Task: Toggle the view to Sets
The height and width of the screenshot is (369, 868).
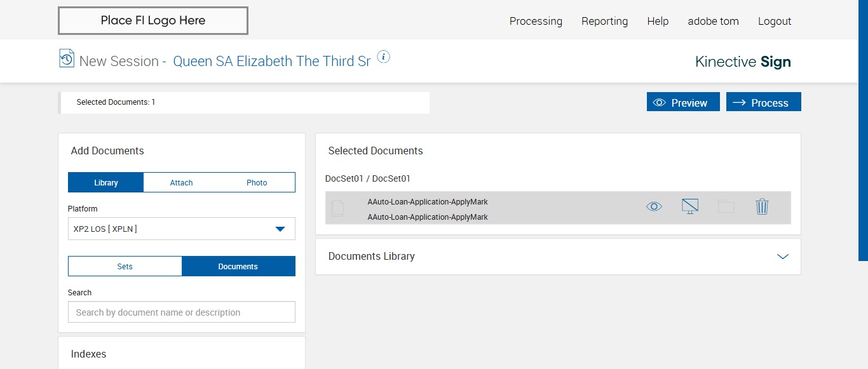Action: 125,266
